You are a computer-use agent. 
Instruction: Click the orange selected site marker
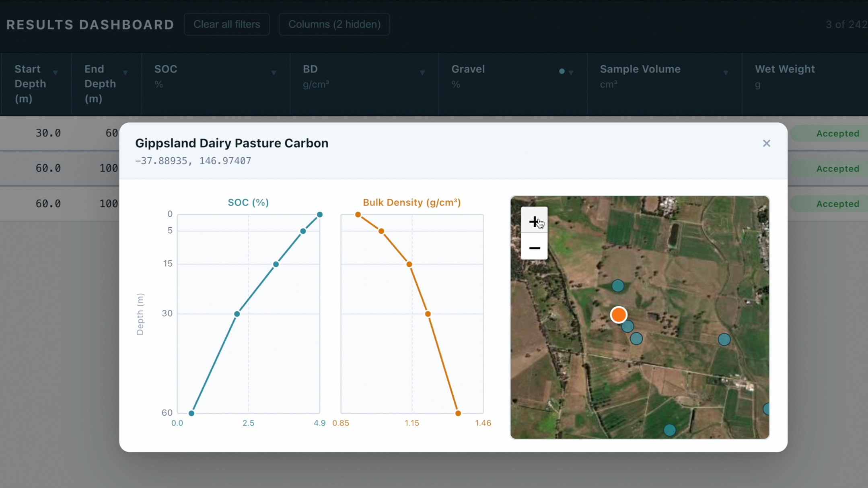618,315
